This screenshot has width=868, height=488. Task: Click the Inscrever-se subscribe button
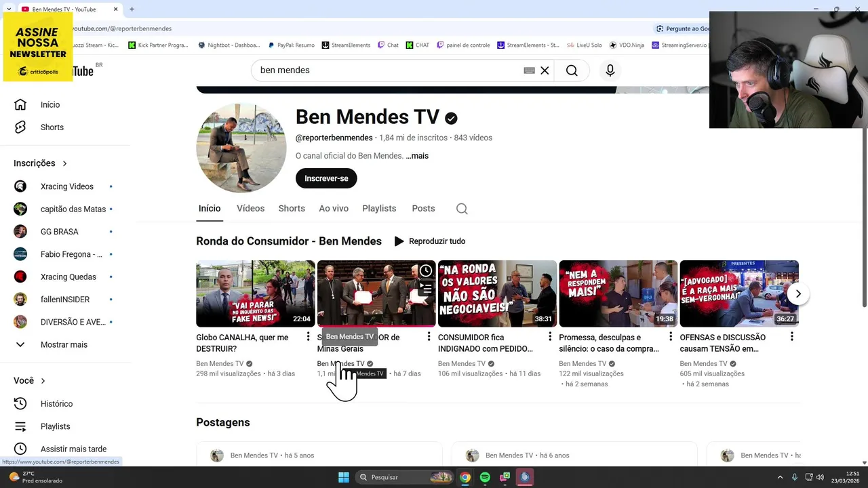click(x=326, y=178)
